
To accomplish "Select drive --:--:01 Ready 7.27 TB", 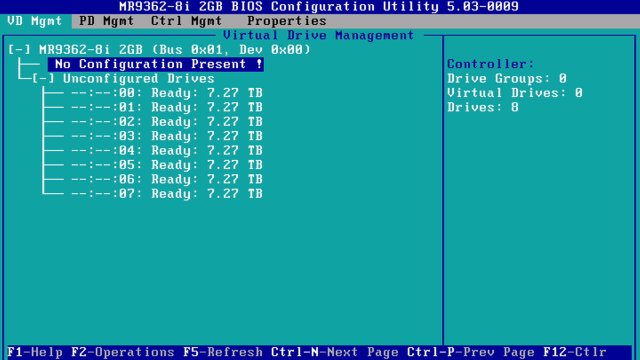I will point(167,107).
